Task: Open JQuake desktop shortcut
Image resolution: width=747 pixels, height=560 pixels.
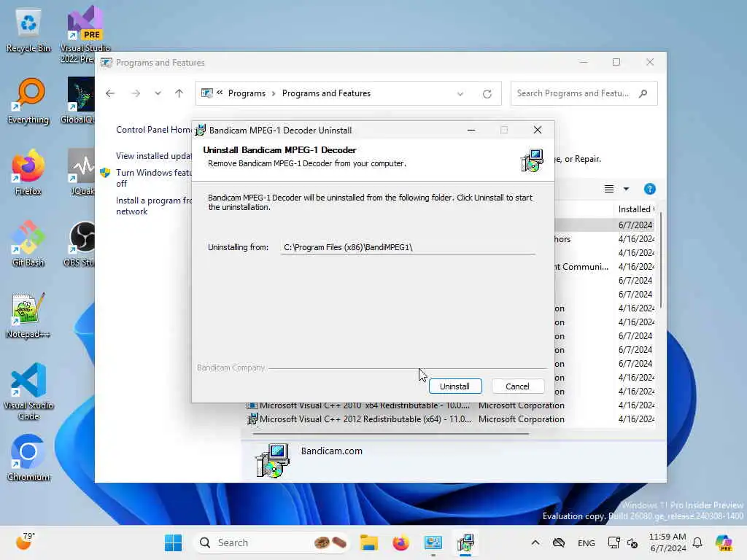Action: pyautogui.click(x=82, y=173)
